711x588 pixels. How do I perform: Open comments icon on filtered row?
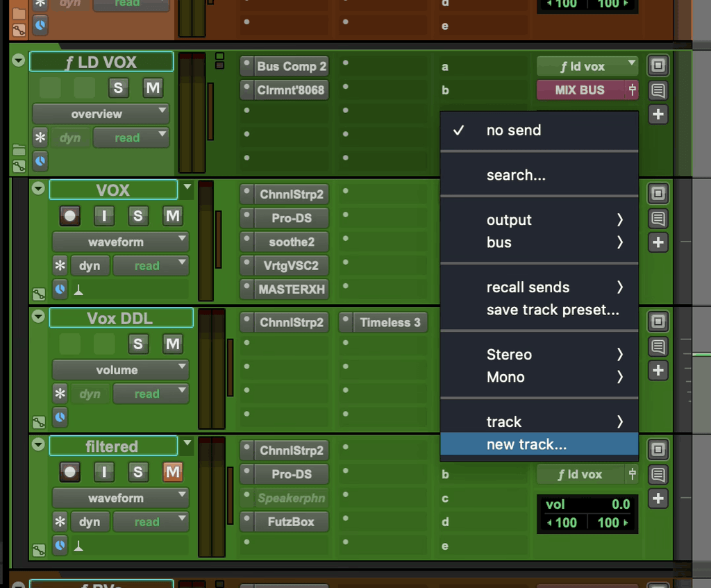(658, 475)
